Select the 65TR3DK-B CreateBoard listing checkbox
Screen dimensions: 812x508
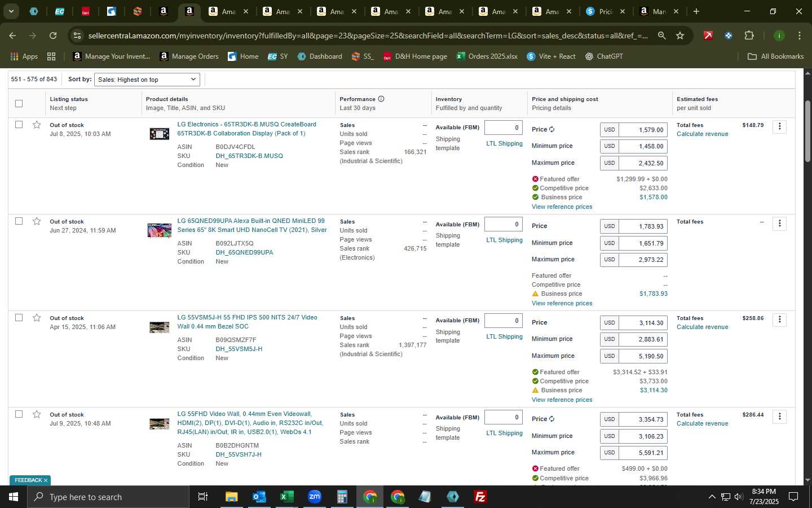point(19,124)
